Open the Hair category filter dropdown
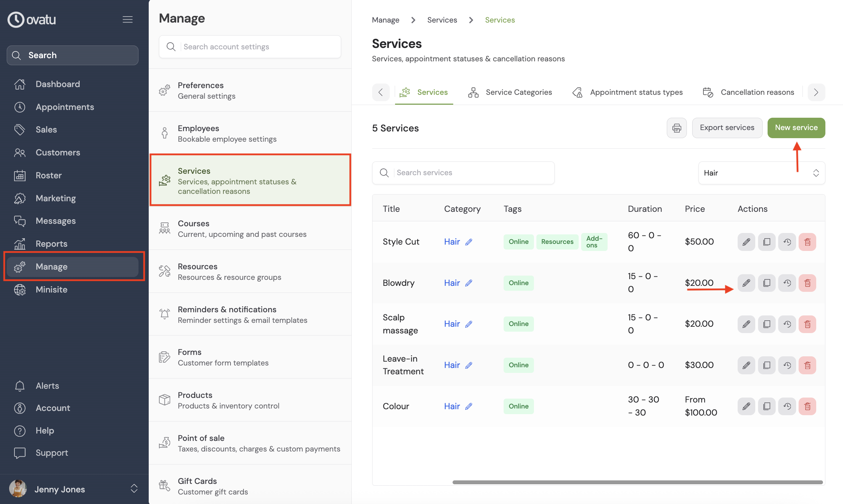Viewport: 843px width, 504px height. coord(761,173)
